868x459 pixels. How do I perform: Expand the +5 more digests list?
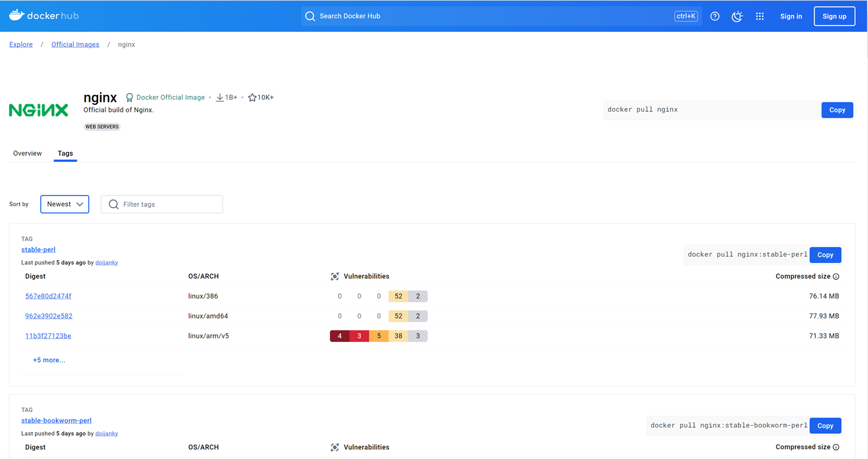click(49, 360)
